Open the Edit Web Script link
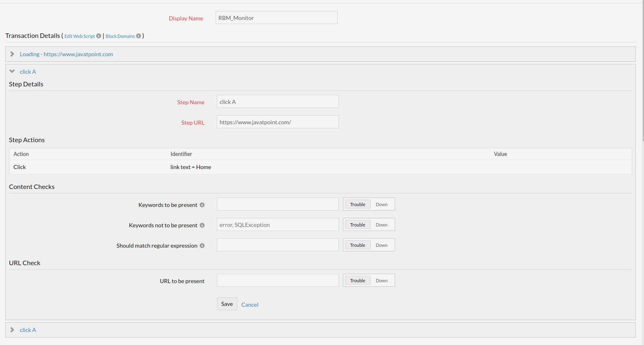Screen dimensions: 644x345 tap(79, 36)
